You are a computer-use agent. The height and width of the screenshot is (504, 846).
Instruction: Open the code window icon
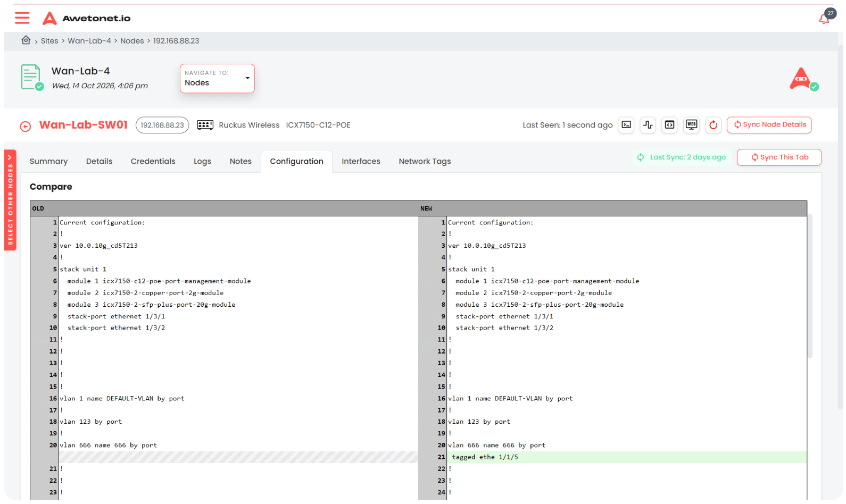click(670, 125)
